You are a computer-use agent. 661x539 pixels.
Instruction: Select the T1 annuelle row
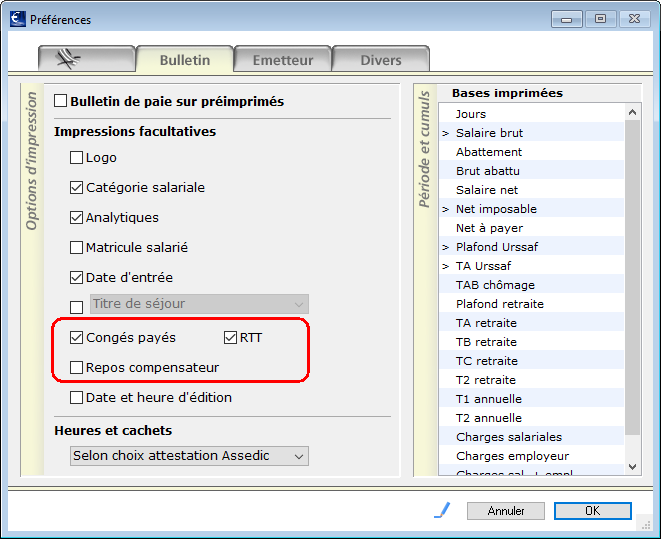(x=532, y=399)
